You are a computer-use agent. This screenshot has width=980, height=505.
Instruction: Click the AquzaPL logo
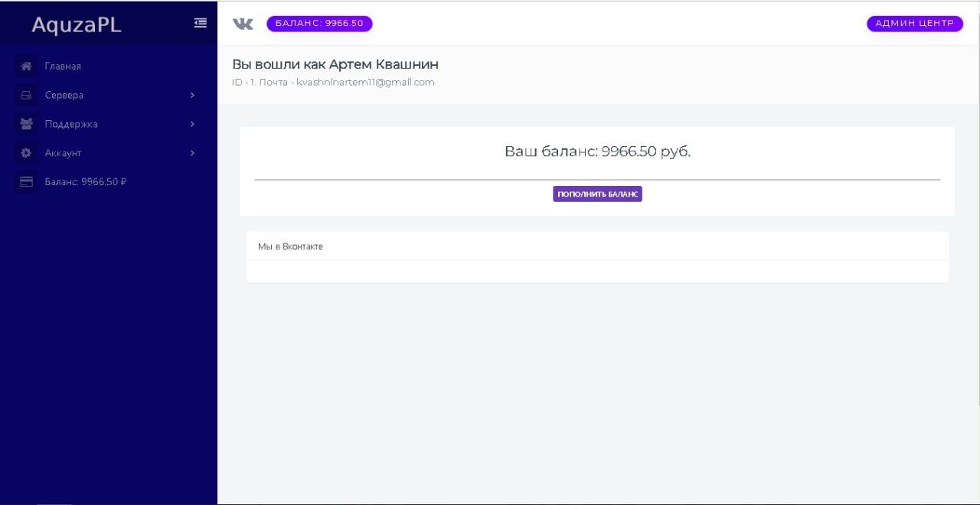77,25
